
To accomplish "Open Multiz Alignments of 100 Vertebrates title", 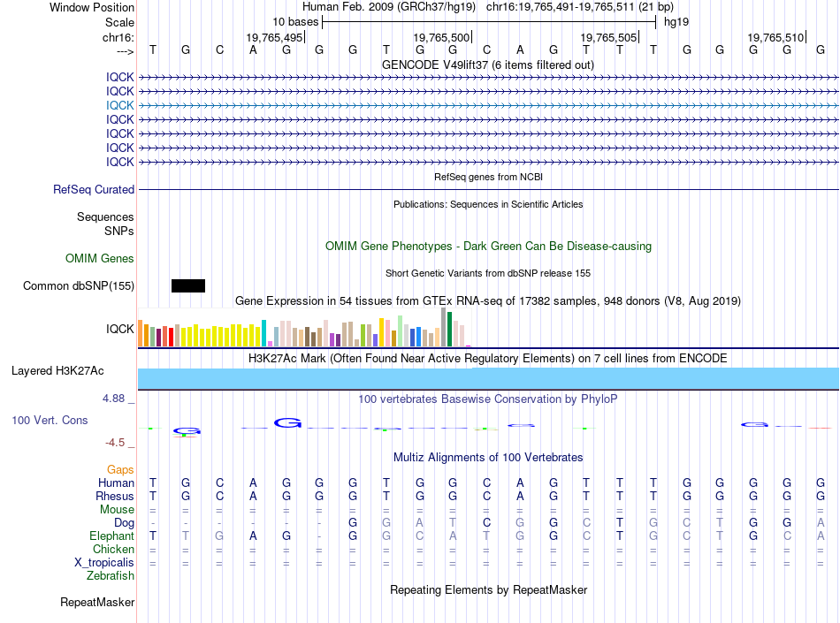I will 488,457.
